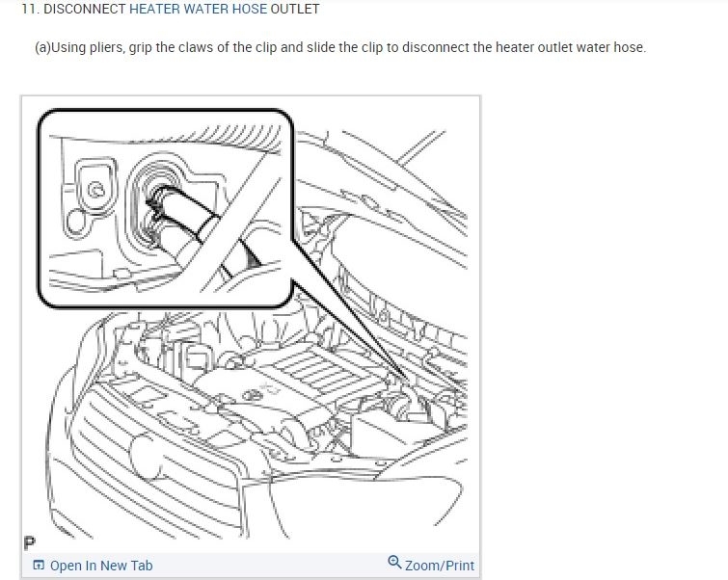The height and width of the screenshot is (580, 728).
Task: Click the Open In New Tab text link
Action: click(x=101, y=566)
